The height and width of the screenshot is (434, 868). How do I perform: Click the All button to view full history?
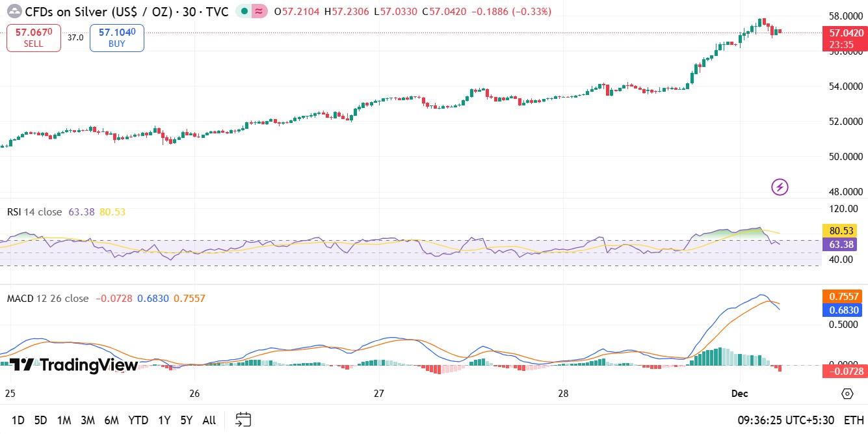[209, 420]
